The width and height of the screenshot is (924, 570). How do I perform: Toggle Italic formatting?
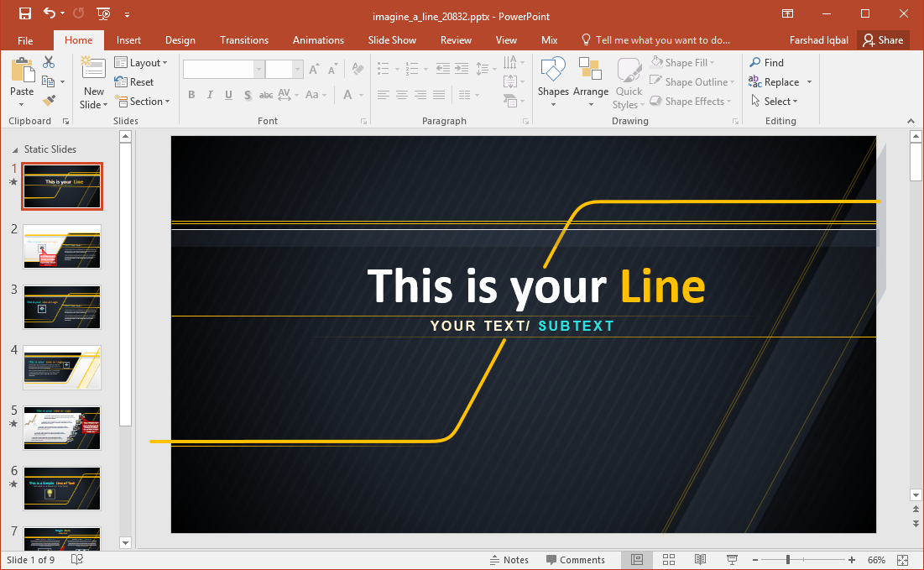(210, 95)
